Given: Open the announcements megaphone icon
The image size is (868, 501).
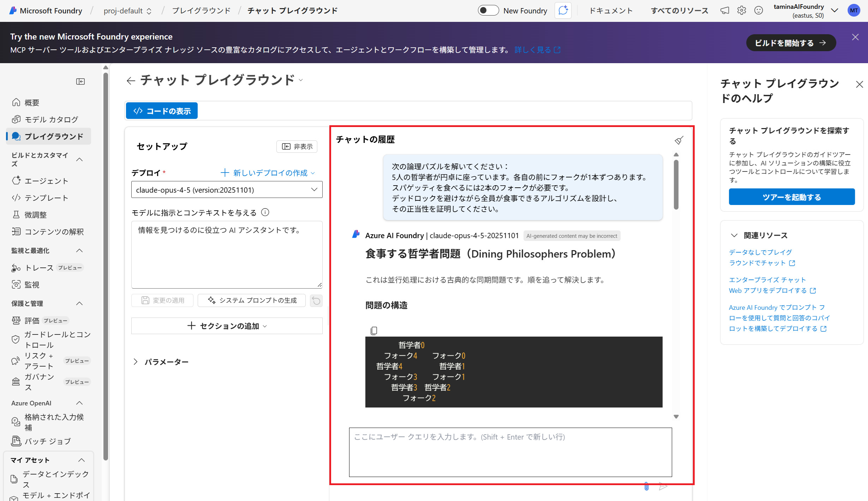Looking at the screenshot, I should click(725, 11).
